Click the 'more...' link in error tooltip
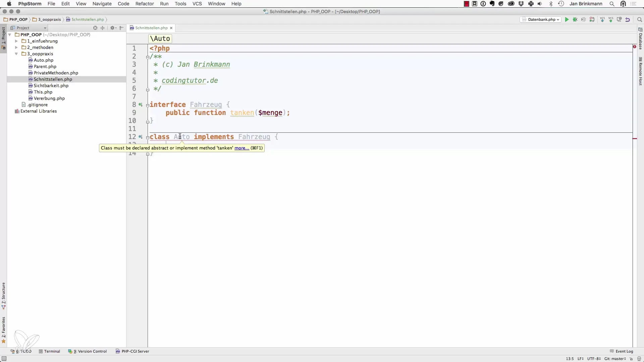The height and width of the screenshot is (362, 644). 241,148
